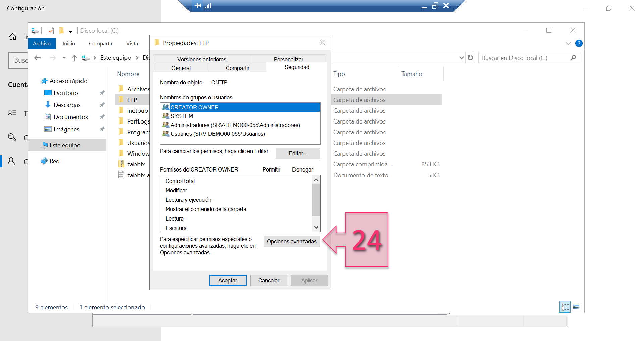This screenshot has width=644, height=341.
Task: Open Explorer help via the question mark icon
Action: pyautogui.click(x=579, y=43)
